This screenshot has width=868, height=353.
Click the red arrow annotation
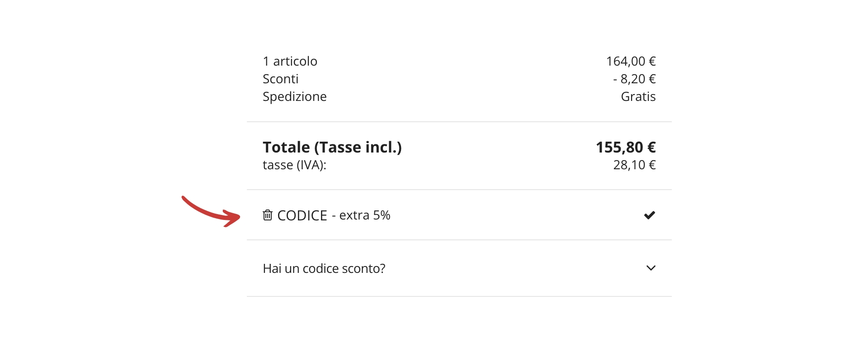(x=212, y=212)
